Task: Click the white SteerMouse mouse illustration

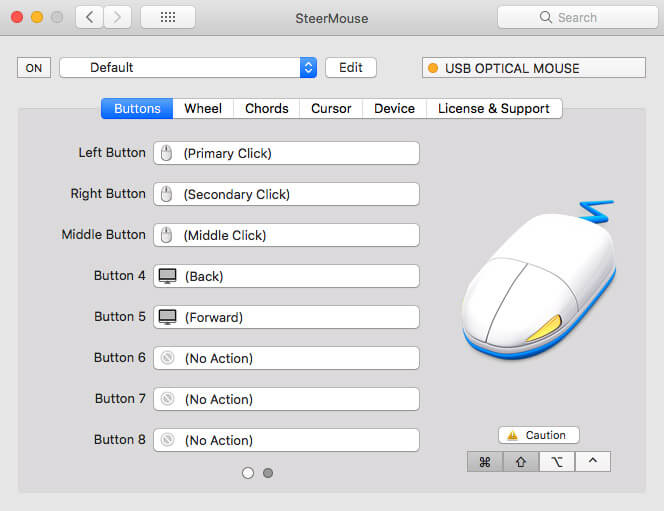Action: (539, 280)
